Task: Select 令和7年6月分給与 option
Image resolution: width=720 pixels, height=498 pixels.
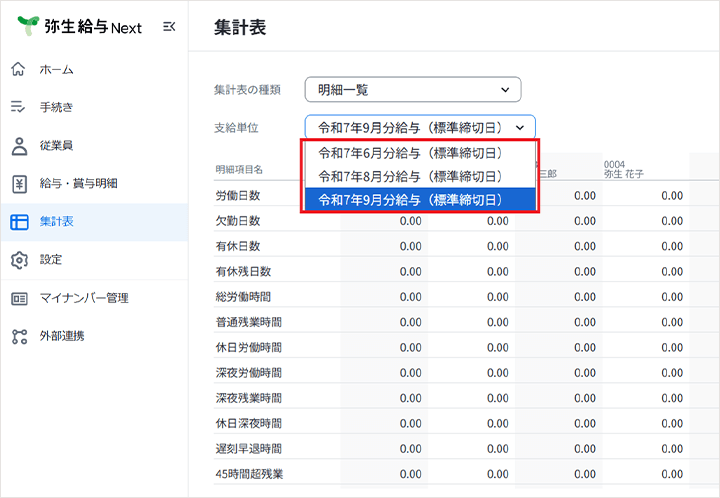Action: coord(410,153)
